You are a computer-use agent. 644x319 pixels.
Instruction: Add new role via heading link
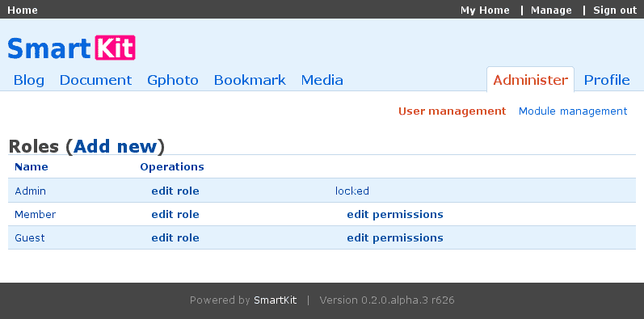coord(116,146)
